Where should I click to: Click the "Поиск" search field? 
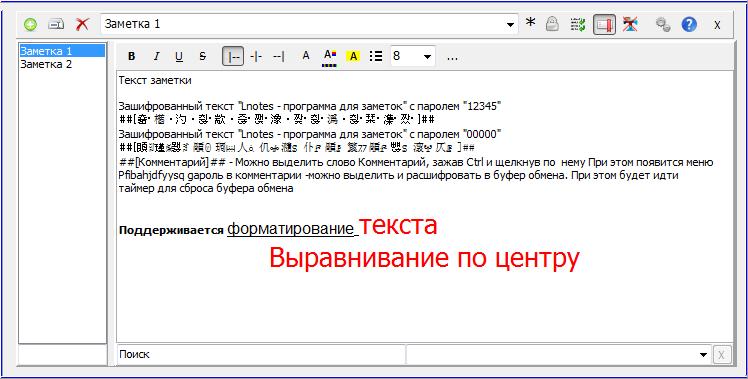(261, 355)
